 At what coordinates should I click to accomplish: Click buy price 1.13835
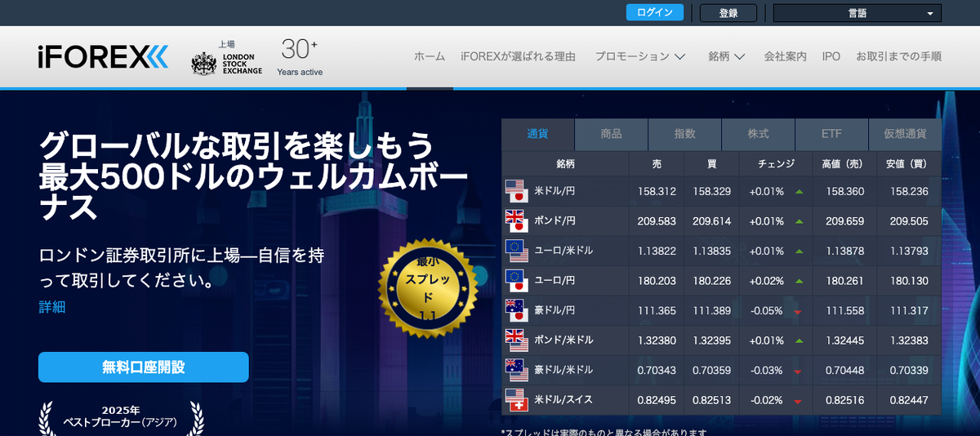711,251
